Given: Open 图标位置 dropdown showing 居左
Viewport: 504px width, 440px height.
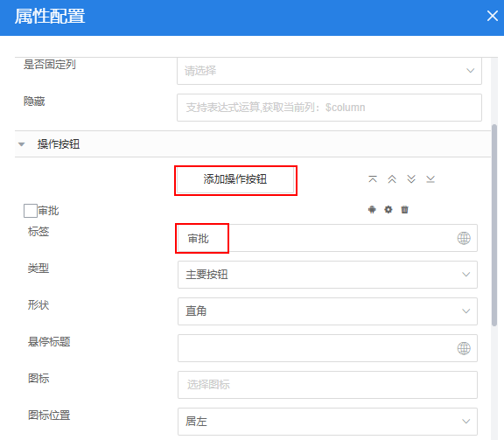Looking at the screenshot, I should coord(327,422).
